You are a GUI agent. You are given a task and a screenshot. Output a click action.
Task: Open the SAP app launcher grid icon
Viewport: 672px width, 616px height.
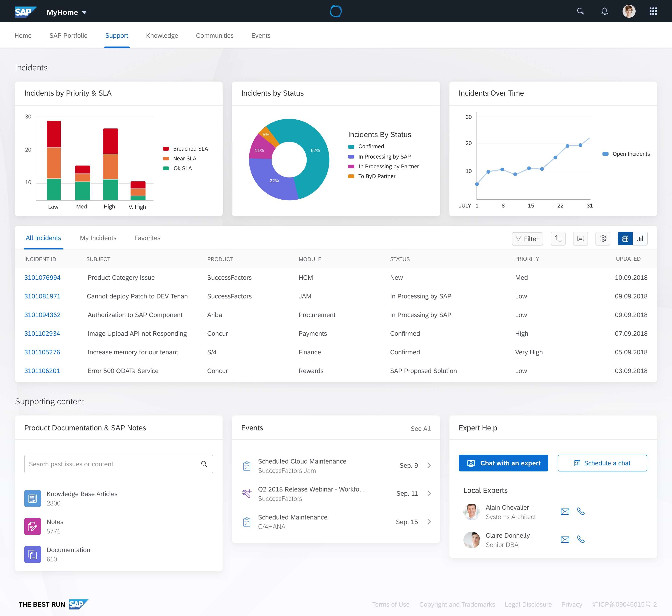pos(653,11)
